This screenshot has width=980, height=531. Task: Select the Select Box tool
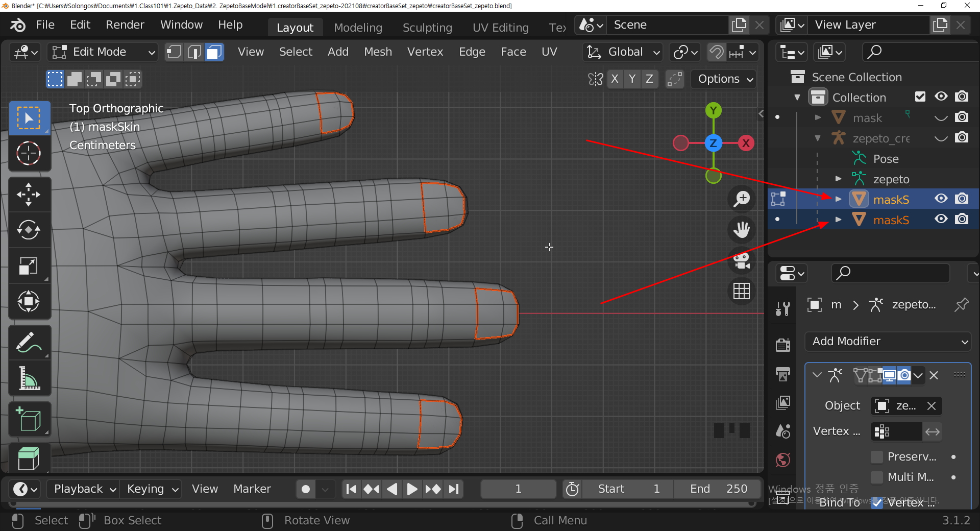click(29, 117)
